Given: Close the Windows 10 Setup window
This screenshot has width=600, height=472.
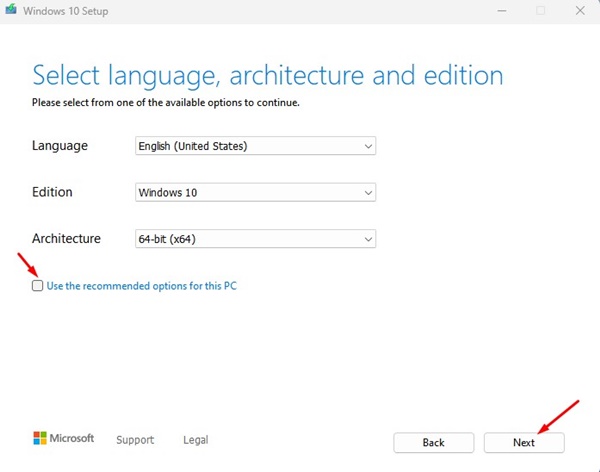Looking at the screenshot, I should (x=580, y=11).
